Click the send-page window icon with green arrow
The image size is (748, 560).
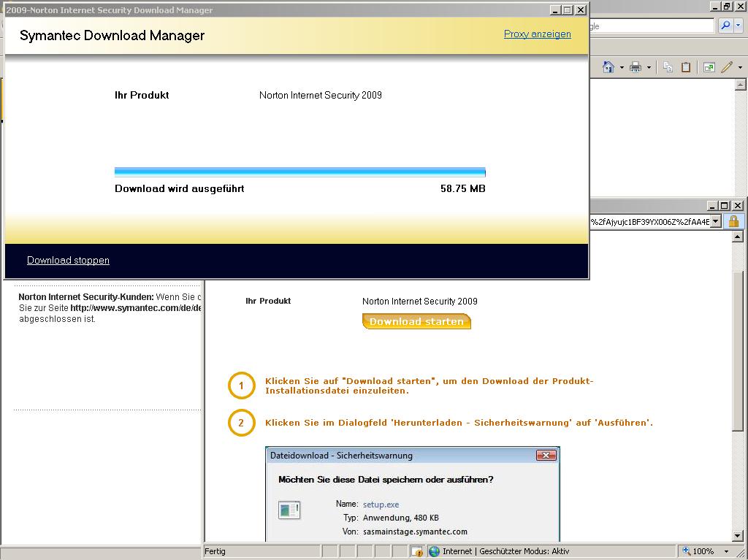[709, 67]
